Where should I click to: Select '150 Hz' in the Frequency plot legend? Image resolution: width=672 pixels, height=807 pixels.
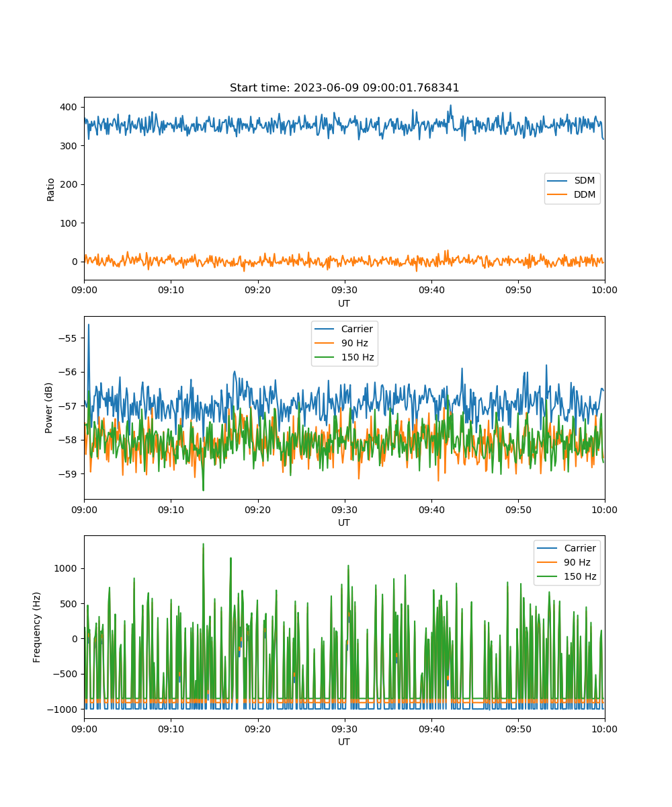[580, 577]
